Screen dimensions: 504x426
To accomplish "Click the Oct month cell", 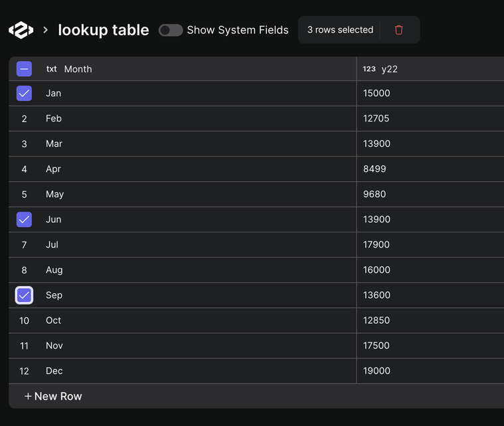I will [198, 320].
